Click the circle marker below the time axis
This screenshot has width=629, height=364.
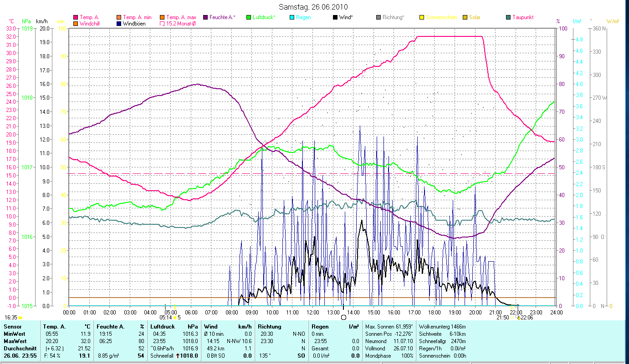343,318
